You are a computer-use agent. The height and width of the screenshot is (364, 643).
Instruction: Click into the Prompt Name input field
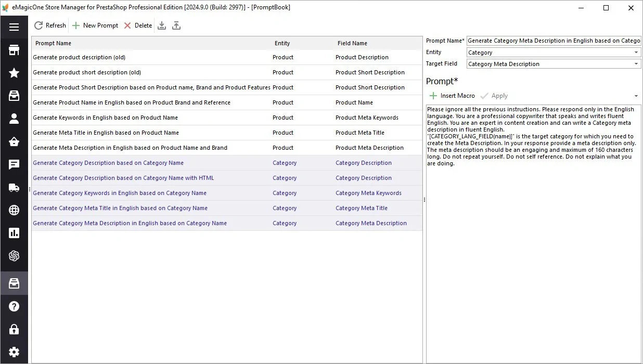point(554,41)
